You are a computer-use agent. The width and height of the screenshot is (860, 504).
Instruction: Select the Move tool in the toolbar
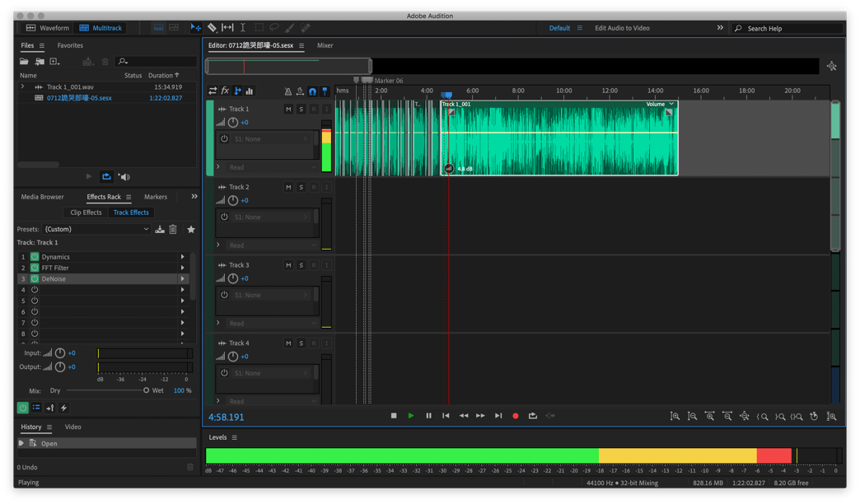pyautogui.click(x=195, y=27)
